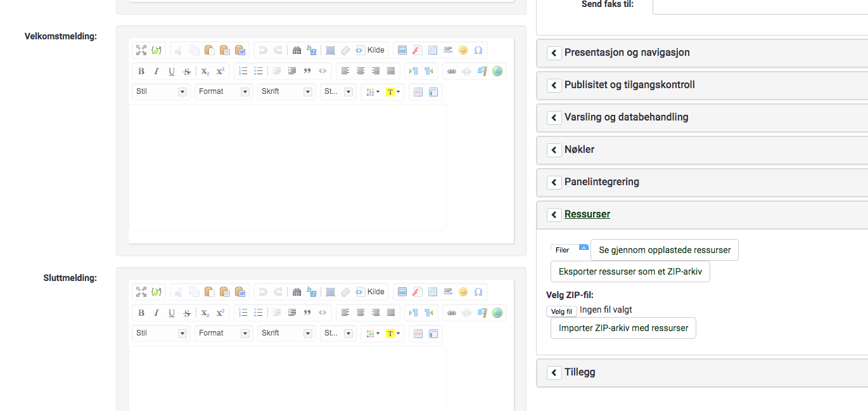The width and height of the screenshot is (868, 411).
Task: Open Skrift font dropdown in Velkomstmelding editor
Action: pyautogui.click(x=286, y=92)
